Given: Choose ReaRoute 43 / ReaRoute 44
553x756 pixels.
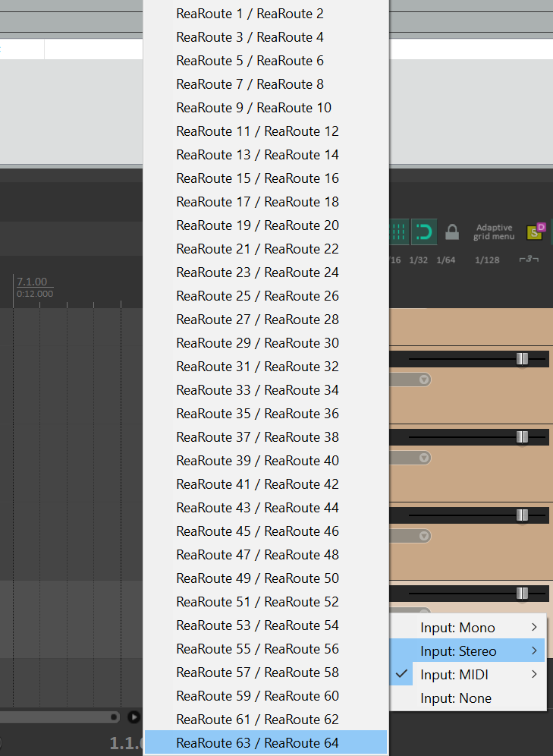Looking at the screenshot, I should pos(266,508).
